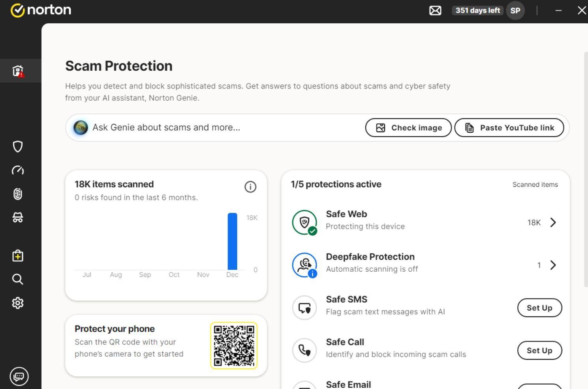Image resolution: width=588 pixels, height=389 pixels.
Task: Click the Search magnifier sidebar icon
Action: 18,279
